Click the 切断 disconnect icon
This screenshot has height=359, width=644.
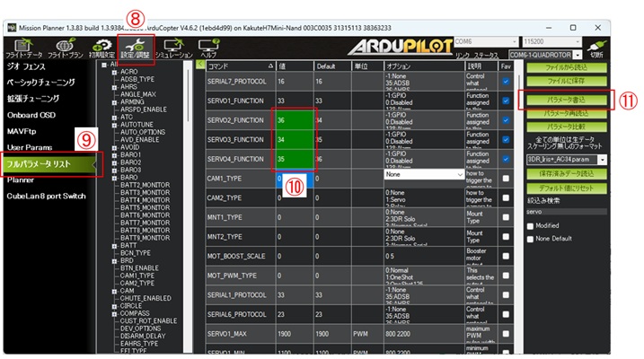pos(595,46)
